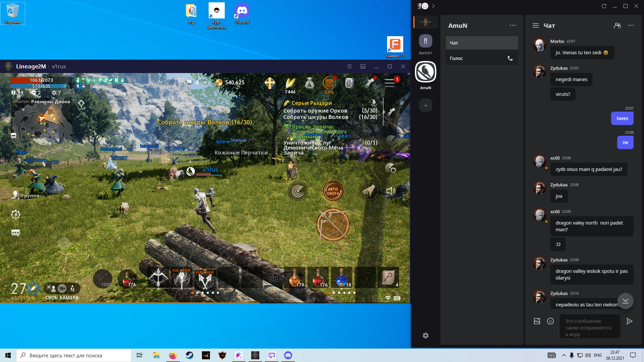Refresh the chat app window
This screenshot has height=362, width=644.
click(x=604, y=6)
